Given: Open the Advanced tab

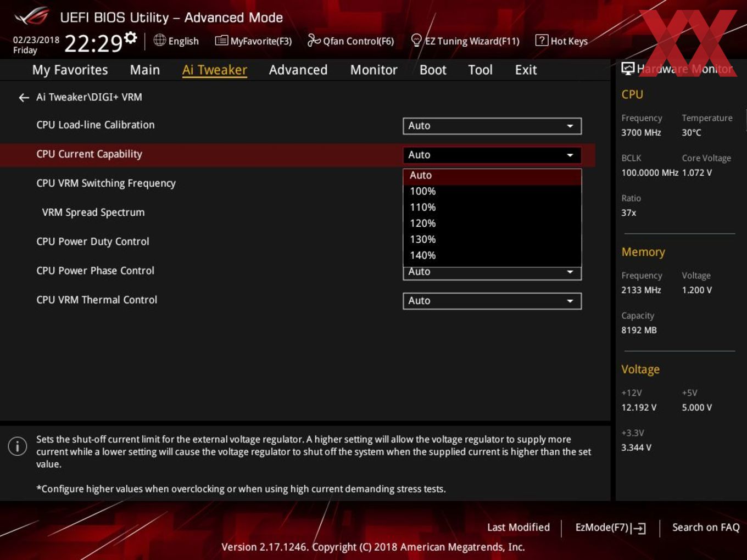Looking at the screenshot, I should coord(298,70).
